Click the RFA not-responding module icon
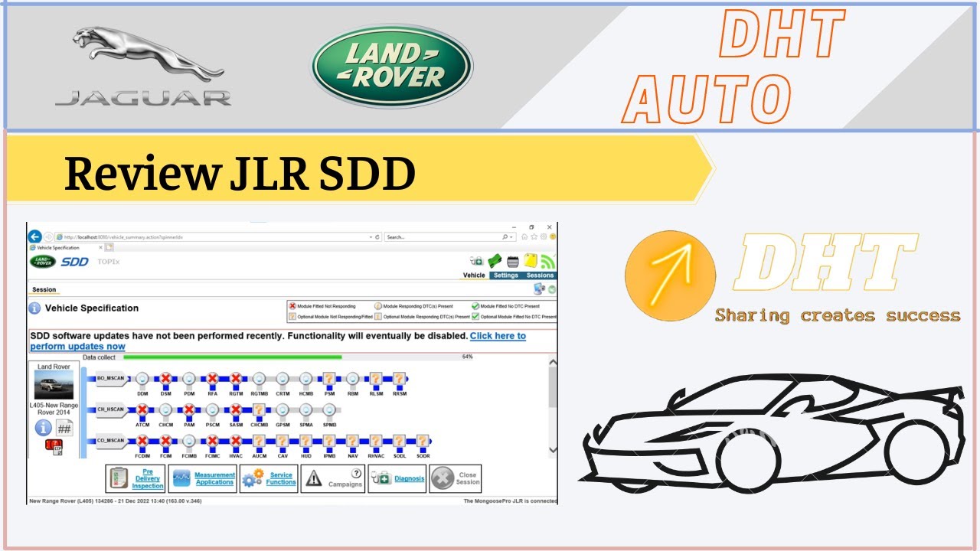Image resolution: width=980 pixels, height=551 pixels. (x=212, y=378)
